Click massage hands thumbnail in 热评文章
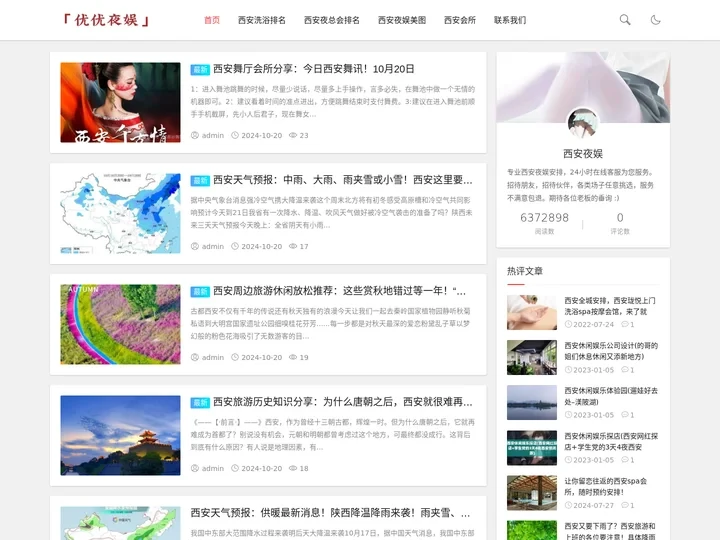This screenshot has height=540, width=720. [x=532, y=312]
